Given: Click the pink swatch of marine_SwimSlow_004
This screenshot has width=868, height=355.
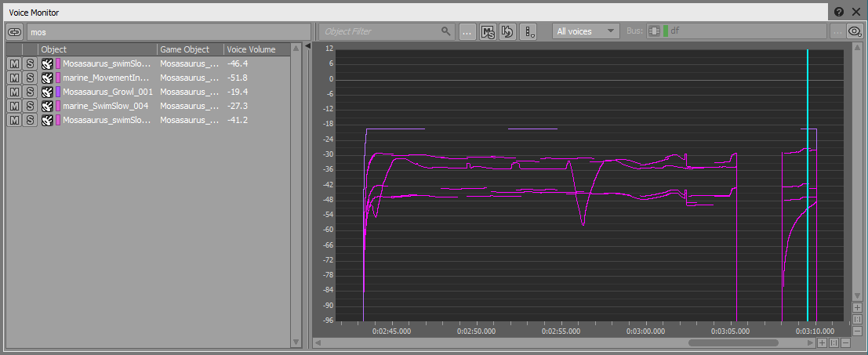Looking at the screenshot, I should point(58,106).
